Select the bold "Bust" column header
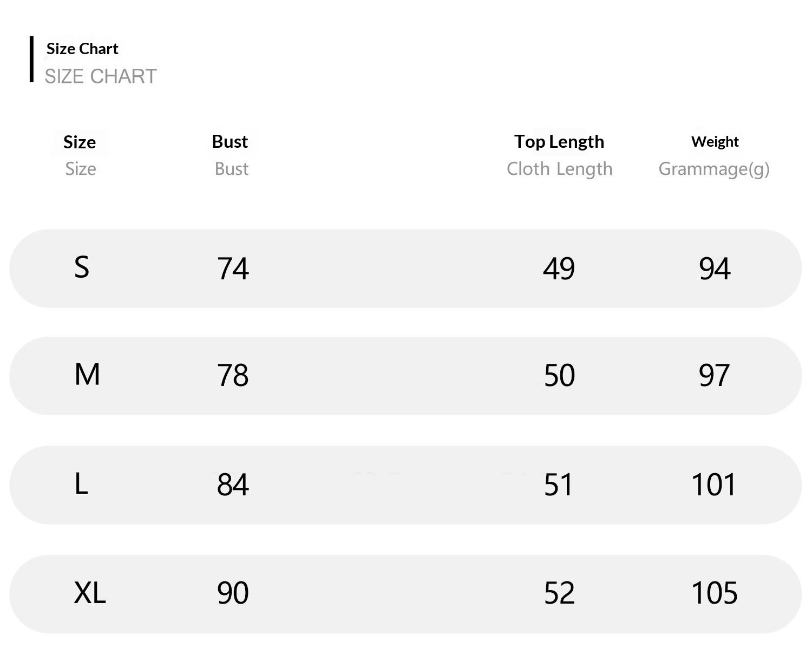Image resolution: width=812 pixels, height=648 pixels. (230, 141)
